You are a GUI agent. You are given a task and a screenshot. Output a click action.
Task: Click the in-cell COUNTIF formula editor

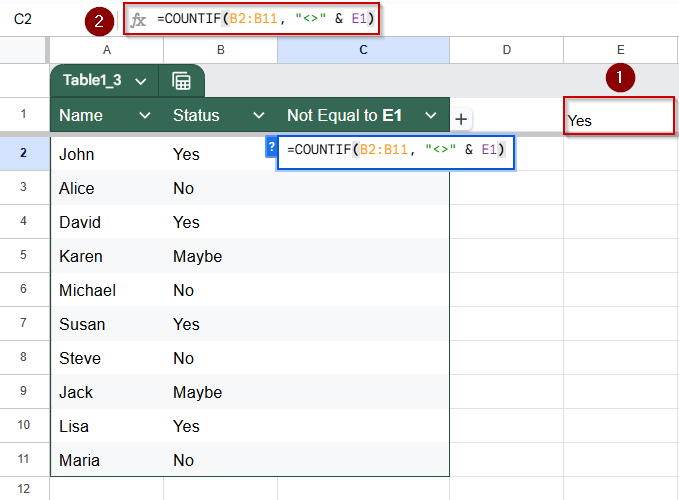tap(396, 150)
